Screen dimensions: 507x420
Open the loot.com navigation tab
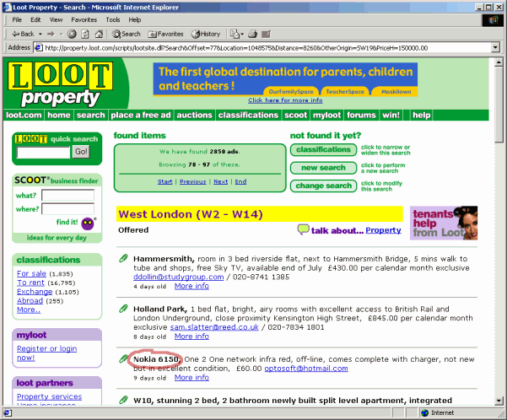tap(24, 115)
